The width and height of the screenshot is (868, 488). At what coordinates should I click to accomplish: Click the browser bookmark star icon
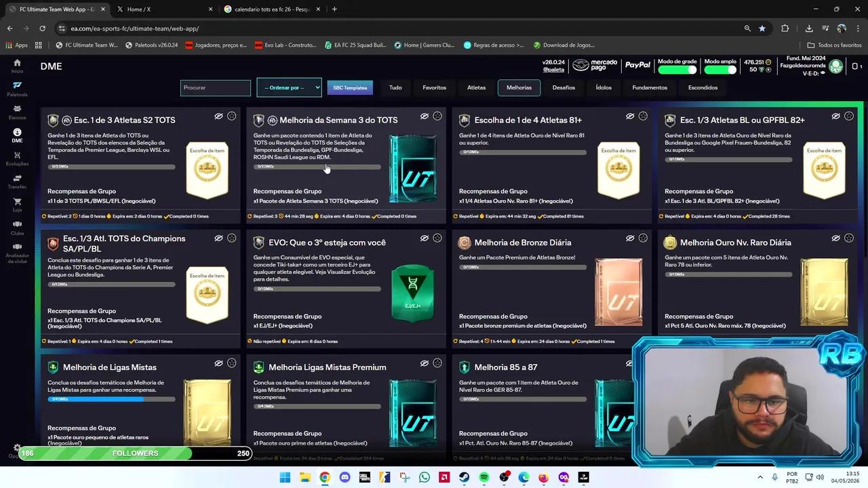pyautogui.click(x=762, y=28)
